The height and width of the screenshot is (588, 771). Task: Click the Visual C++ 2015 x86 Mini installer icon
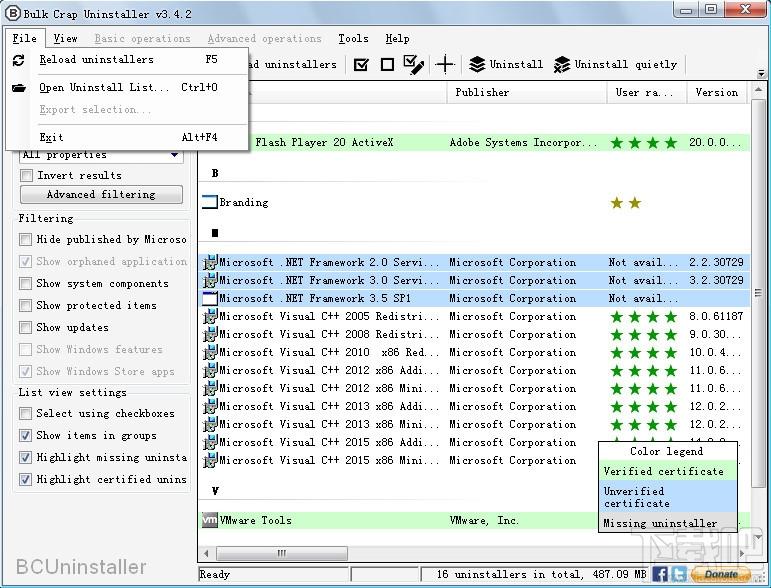point(210,460)
